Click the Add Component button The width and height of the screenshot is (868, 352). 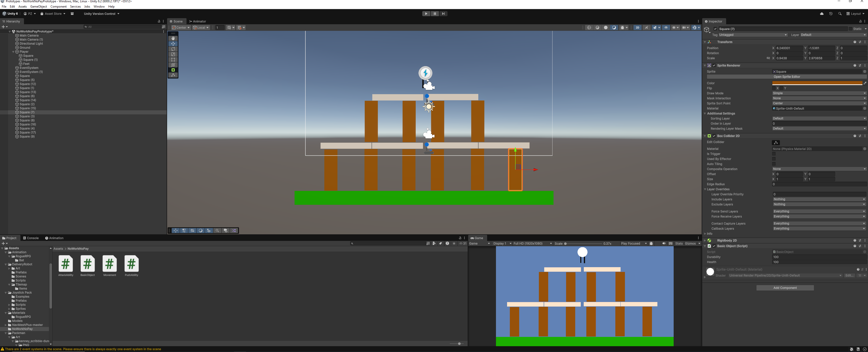(x=785, y=288)
